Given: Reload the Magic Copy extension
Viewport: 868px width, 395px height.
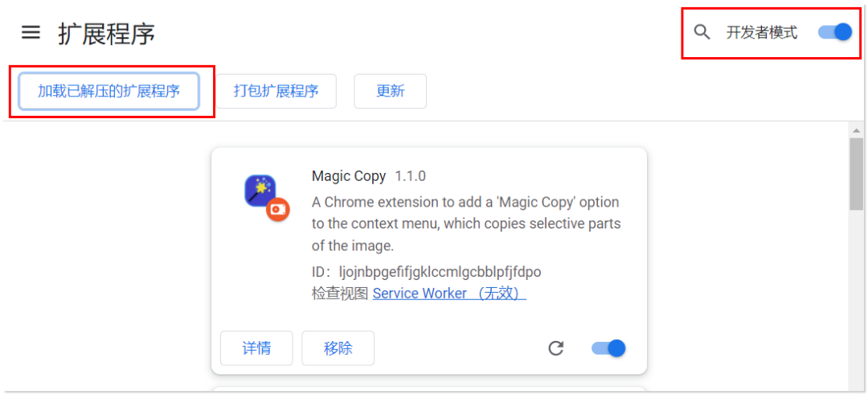Looking at the screenshot, I should pos(556,348).
